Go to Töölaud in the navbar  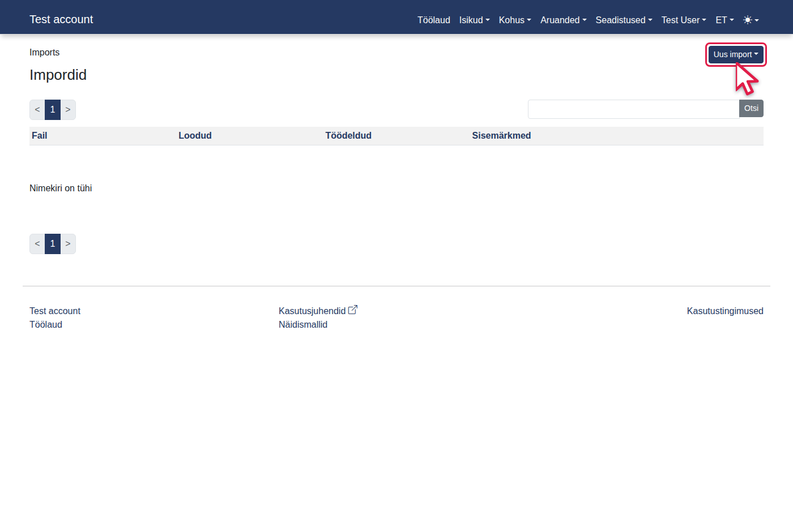[434, 20]
